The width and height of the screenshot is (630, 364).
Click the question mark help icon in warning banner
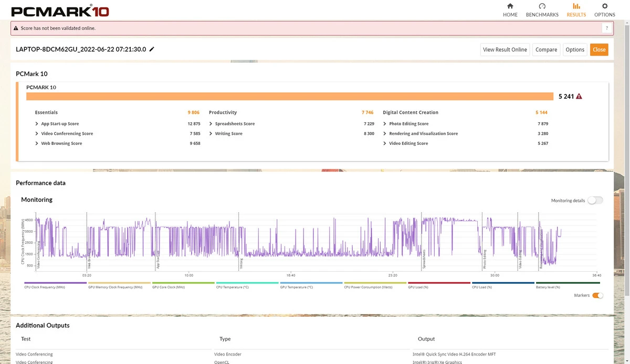point(606,28)
